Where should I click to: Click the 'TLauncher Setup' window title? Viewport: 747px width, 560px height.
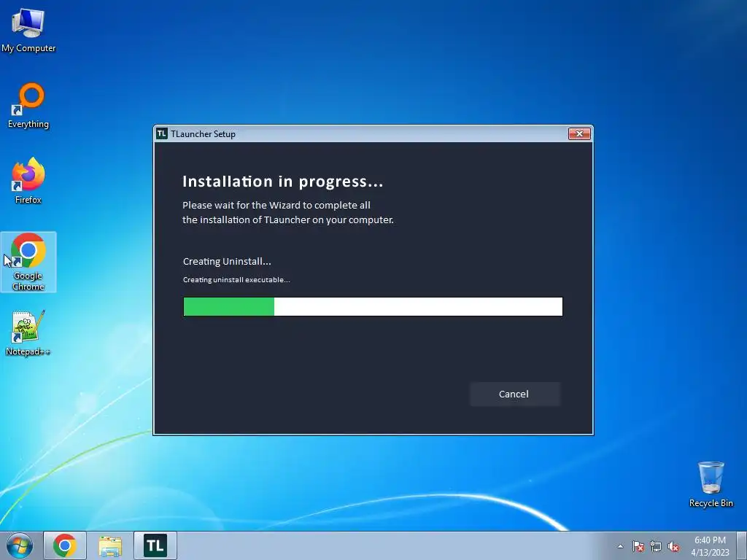(x=203, y=134)
